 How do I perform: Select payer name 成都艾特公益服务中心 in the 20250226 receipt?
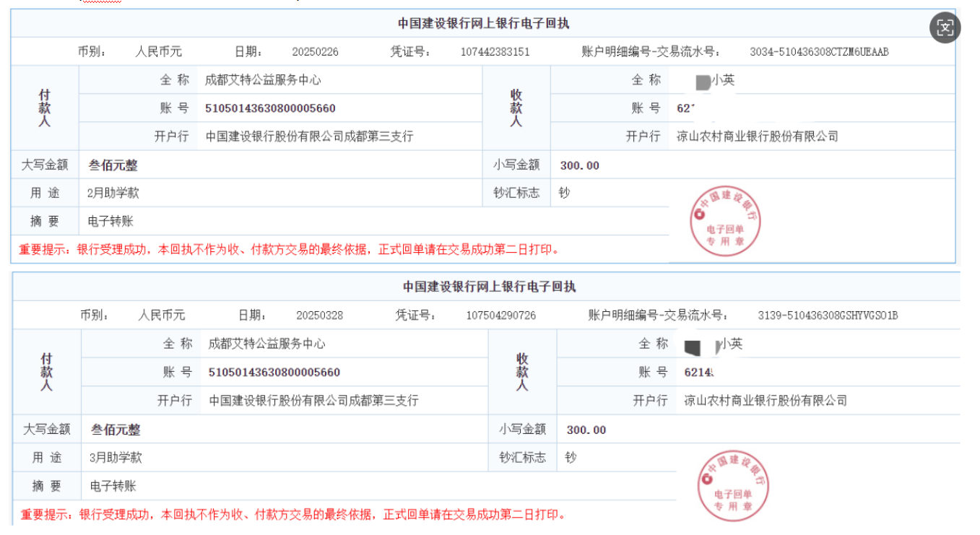pyautogui.click(x=264, y=80)
